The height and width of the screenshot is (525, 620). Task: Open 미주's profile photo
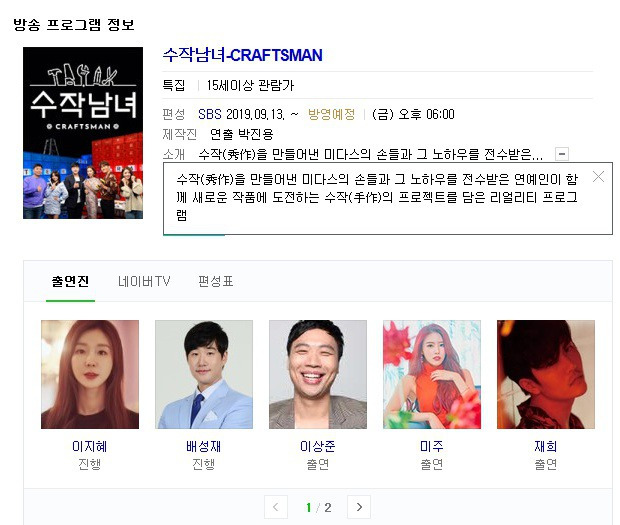(x=432, y=374)
